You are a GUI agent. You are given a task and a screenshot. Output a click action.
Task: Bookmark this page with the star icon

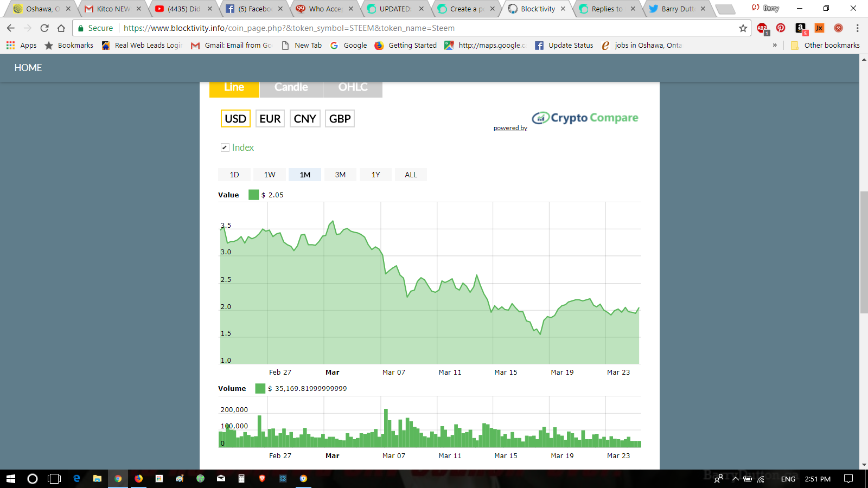[743, 28]
